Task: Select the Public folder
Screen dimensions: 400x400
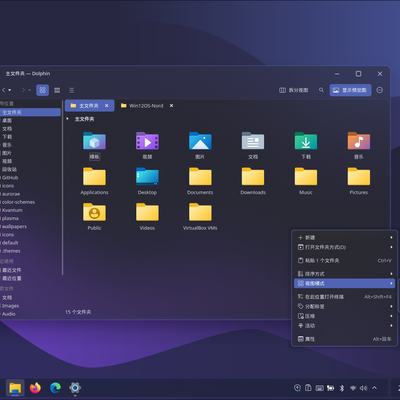Action: click(94, 212)
